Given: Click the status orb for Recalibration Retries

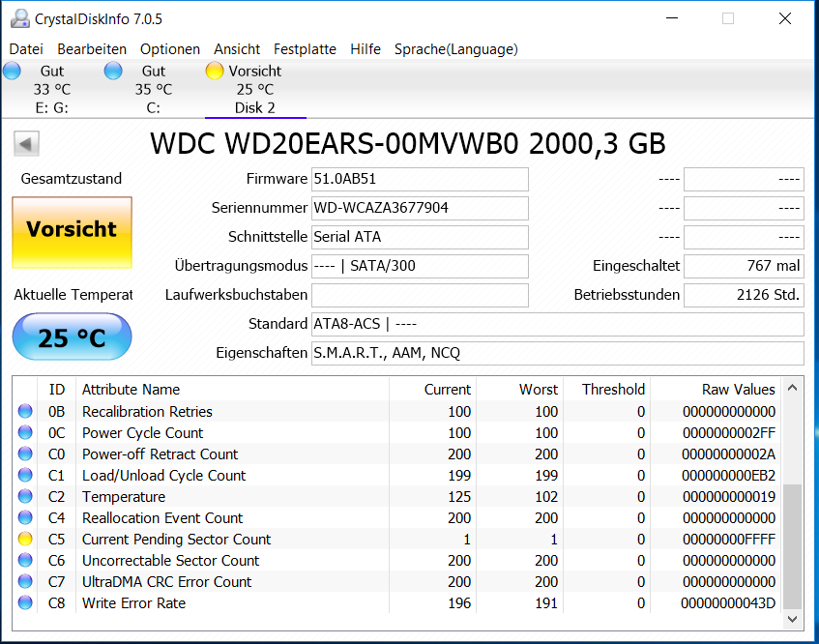Looking at the screenshot, I should point(25,412).
